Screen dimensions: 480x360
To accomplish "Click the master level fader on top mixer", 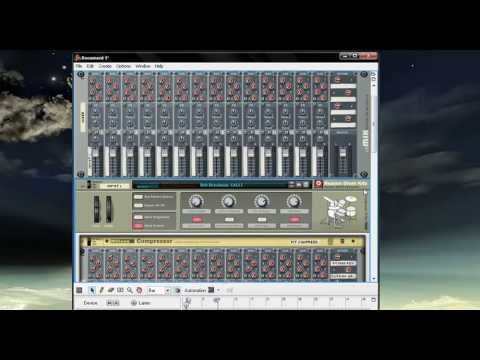I will [x=342, y=154].
